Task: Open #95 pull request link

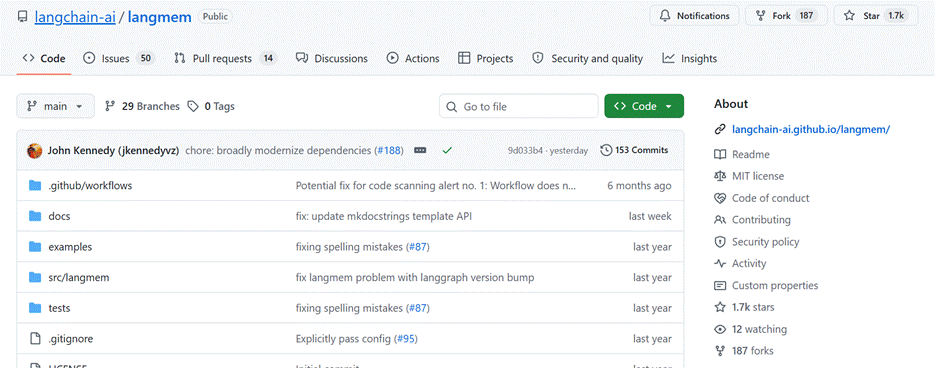Action: [405, 339]
